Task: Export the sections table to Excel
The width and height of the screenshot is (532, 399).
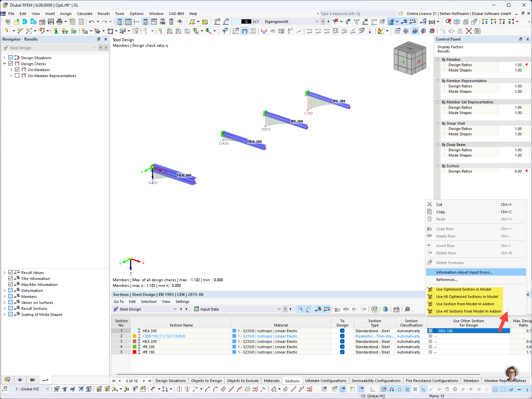Action: coord(374,309)
